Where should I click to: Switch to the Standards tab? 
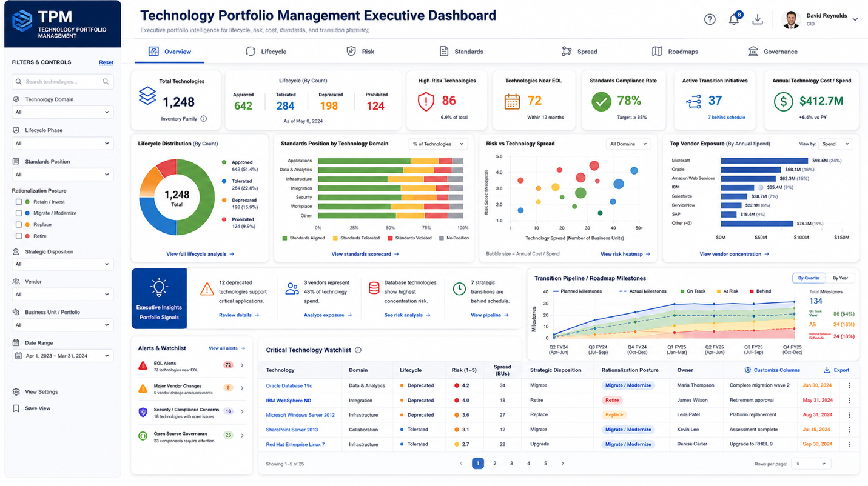coord(462,52)
